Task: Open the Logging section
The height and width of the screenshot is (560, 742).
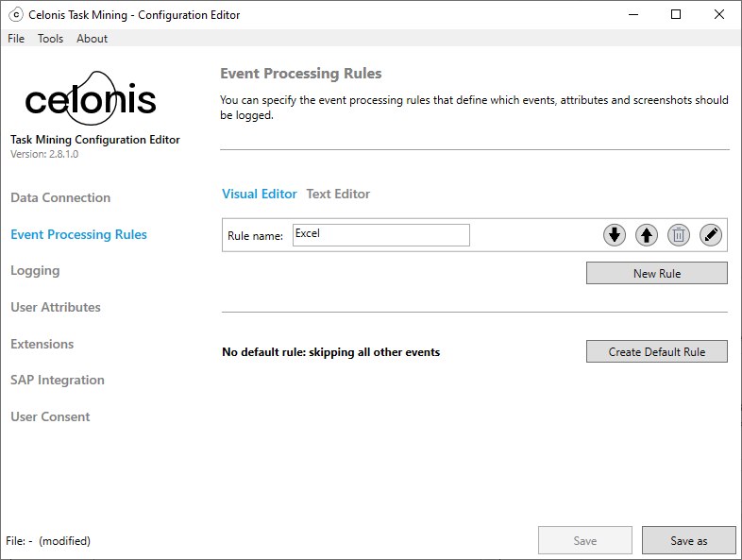Action: pos(35,270)
